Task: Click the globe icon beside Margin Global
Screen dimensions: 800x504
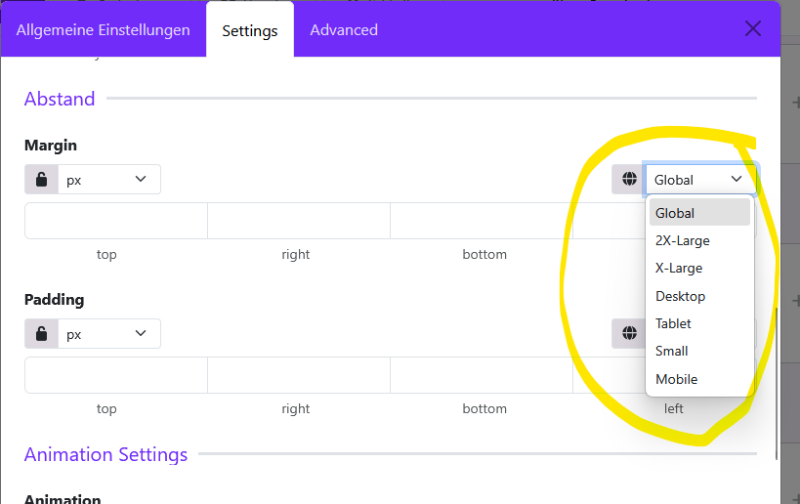Action: (629, 180)
